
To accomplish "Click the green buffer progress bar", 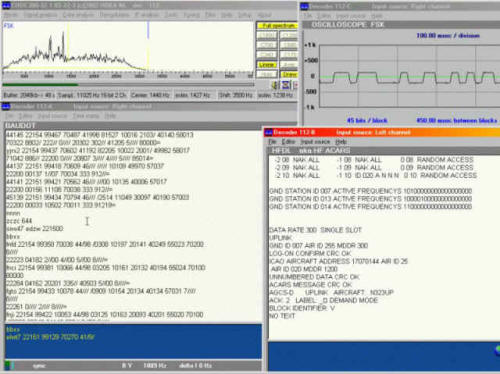I will click(40, 85).
